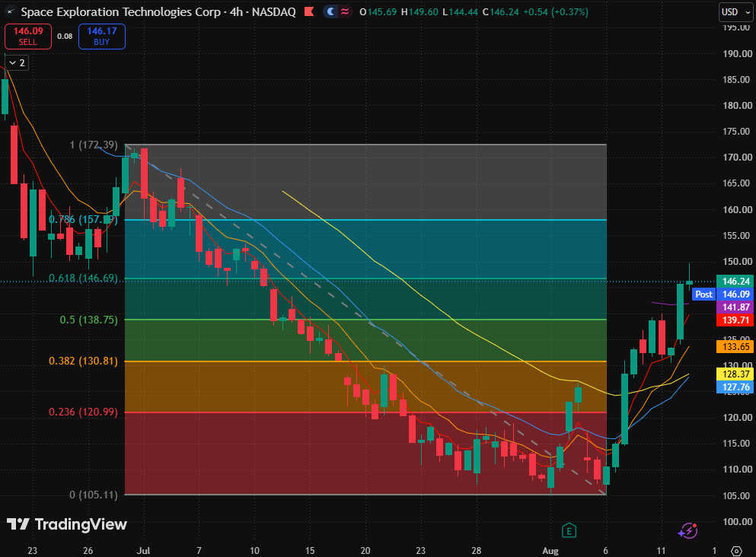
Task: Click the Jul label on the time axis
Action: coord(143,550)
